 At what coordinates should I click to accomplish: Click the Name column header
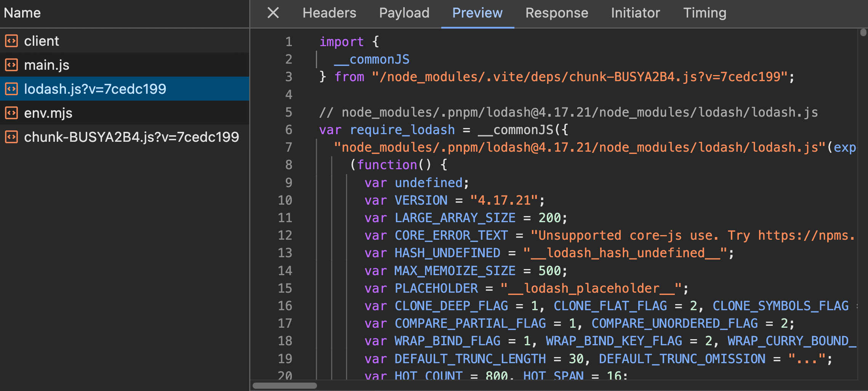coord(22,13)
